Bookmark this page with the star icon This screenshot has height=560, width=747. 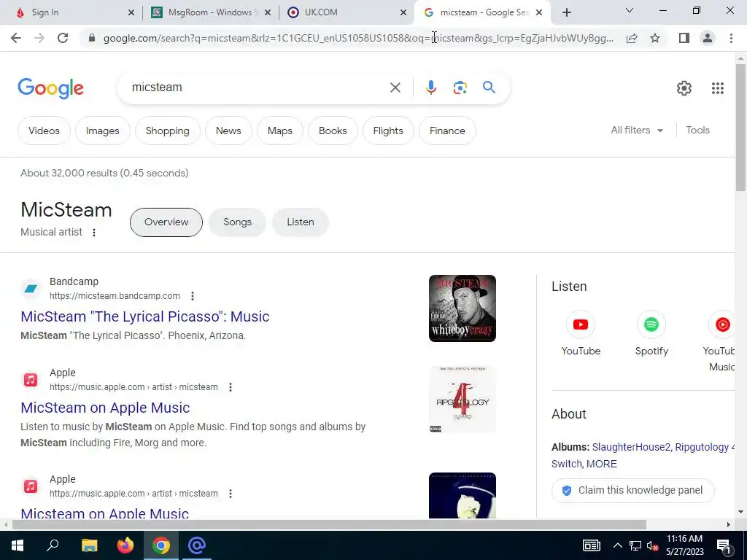click(655, 38)
